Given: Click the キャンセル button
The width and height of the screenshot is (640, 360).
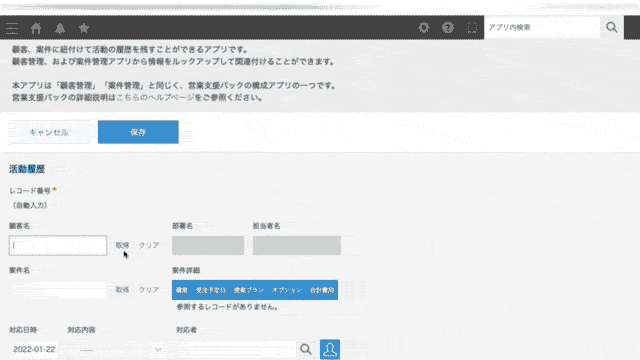Looking at the screenshot, I should pyautogui.click(x=49, y=132).
